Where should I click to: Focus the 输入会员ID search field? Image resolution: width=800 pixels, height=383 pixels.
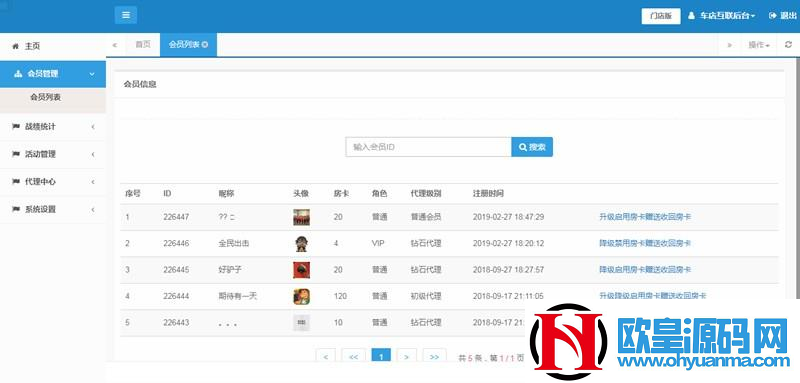pos(428,147)
